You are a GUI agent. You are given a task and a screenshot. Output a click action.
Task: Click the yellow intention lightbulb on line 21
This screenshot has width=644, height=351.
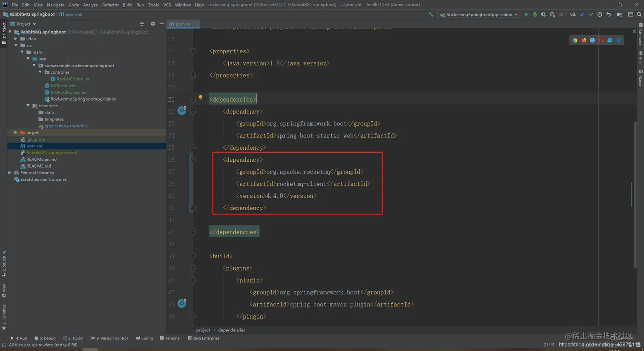[201, 97]
